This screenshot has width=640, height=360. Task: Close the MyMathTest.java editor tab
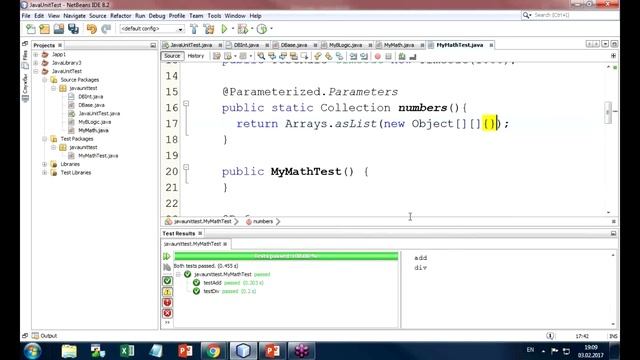coord(491,45)
